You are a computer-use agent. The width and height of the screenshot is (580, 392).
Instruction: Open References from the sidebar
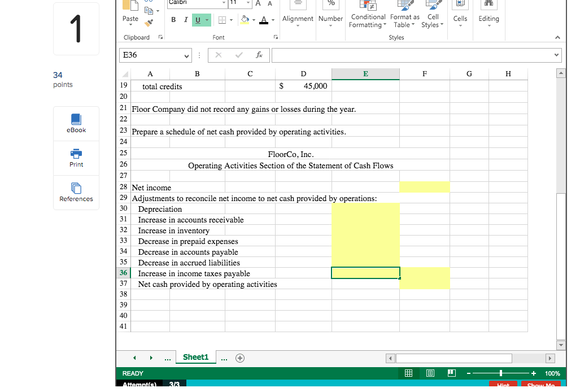click(76, 192)
